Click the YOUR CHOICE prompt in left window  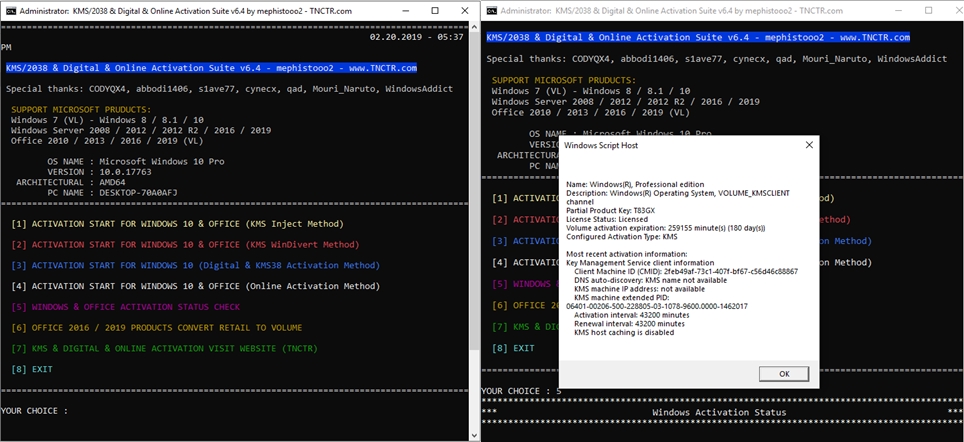pos(34,411)
